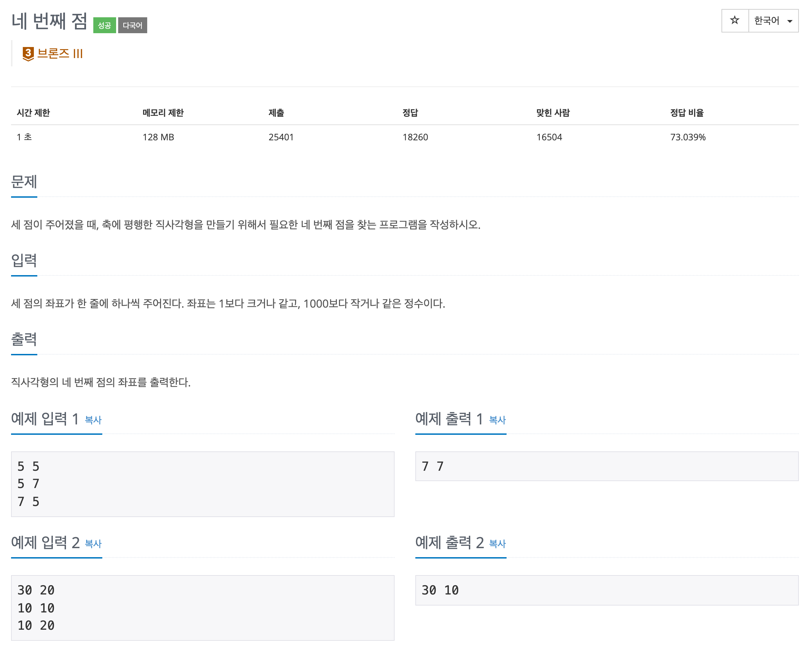Click the star favorite icon
This screenshot has width=812, height=656.
(x=734, y=20)
